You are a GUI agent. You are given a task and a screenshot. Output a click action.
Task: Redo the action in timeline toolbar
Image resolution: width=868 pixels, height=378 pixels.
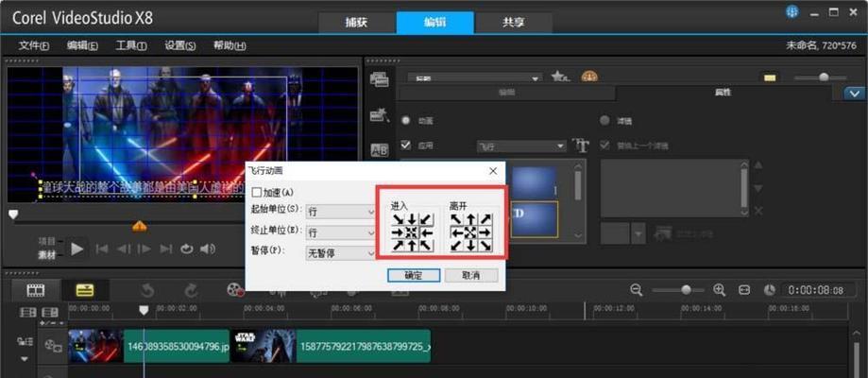coord(191,290)
